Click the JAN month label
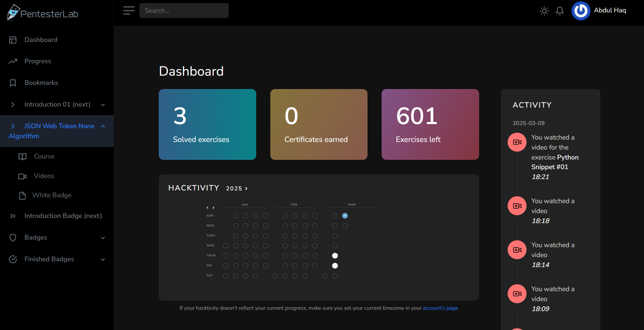 [245, 205]
